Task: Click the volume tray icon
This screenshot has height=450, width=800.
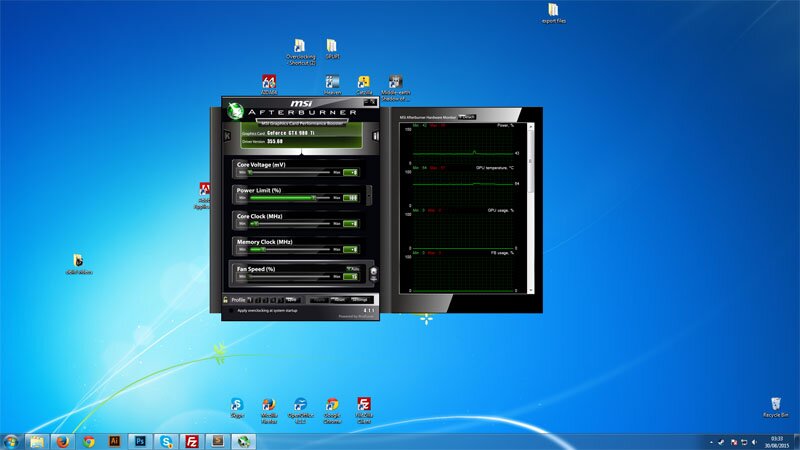Action: pyautogui.click(x=755, y=442)
